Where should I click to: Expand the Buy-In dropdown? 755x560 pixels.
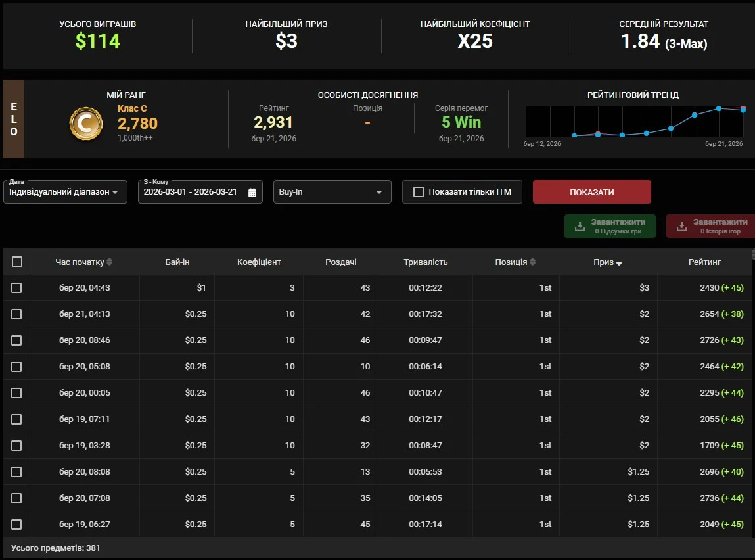pyautogui.click(x=332, y=192)
